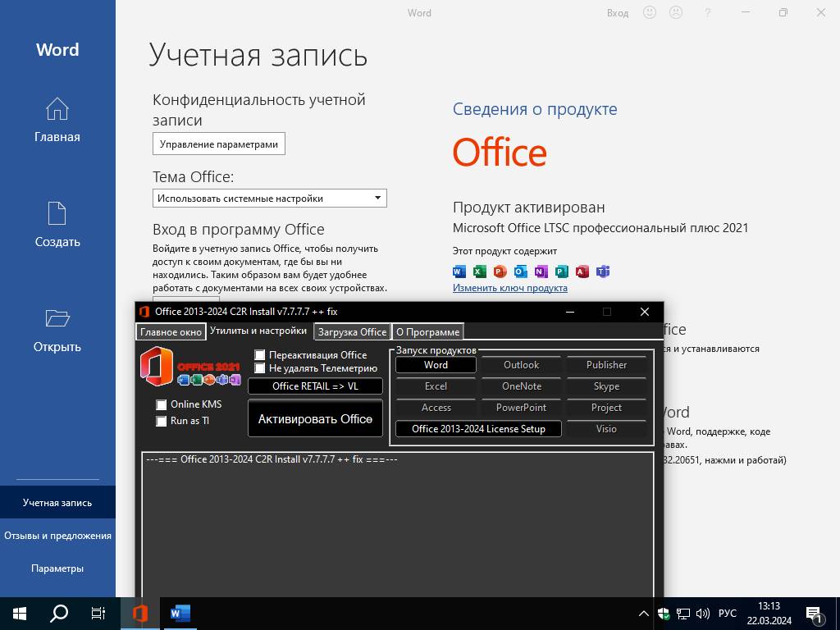Click the Publisher icon under product contents

tap(561, 272)
